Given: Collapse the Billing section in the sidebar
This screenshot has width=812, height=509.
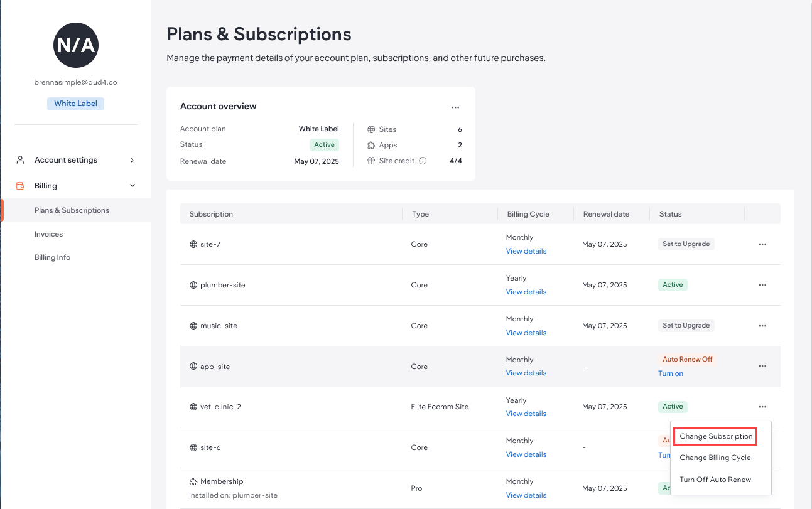Looking at the screenshot, I should (132, 185).
